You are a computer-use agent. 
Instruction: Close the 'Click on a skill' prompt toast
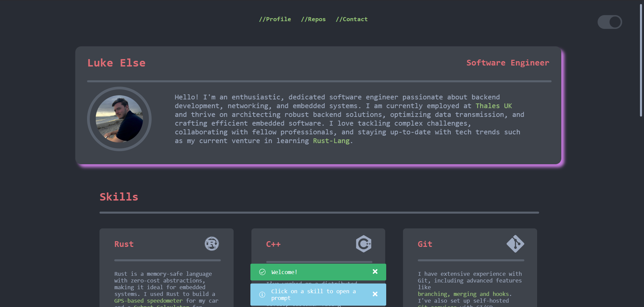(x=375, y=294)
